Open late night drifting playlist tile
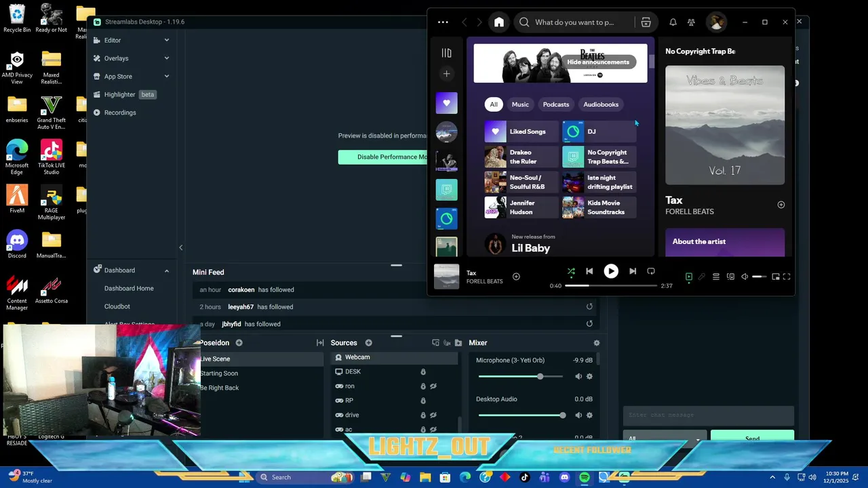The width and height of the screenshot is (868, 488). click(599, 182)
